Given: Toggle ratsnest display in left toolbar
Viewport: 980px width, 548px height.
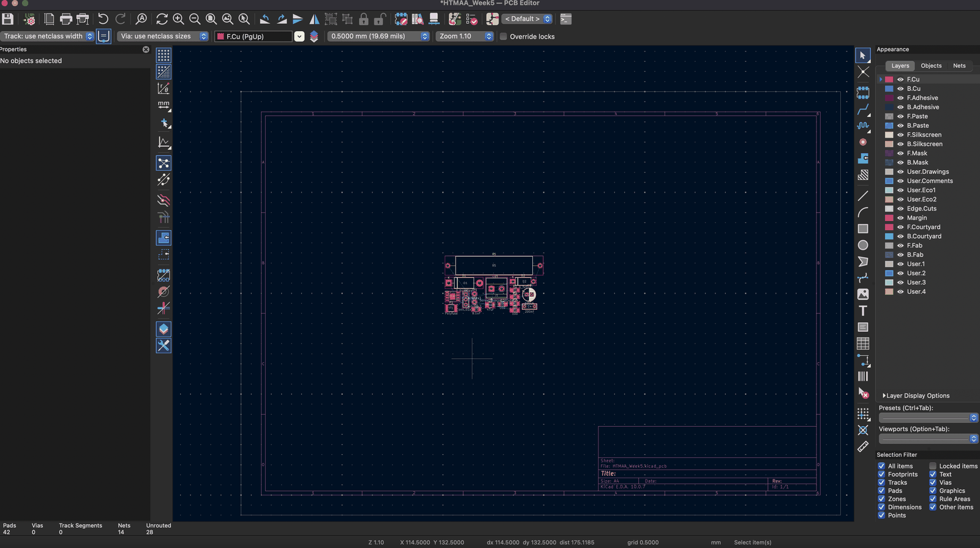Looking at the screenshot, I should click(164, 163).
